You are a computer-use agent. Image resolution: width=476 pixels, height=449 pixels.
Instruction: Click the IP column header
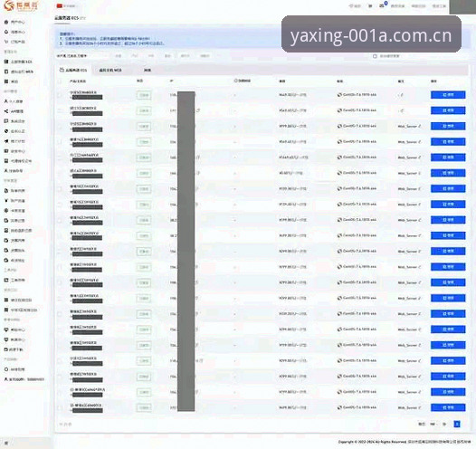[172, 81]
